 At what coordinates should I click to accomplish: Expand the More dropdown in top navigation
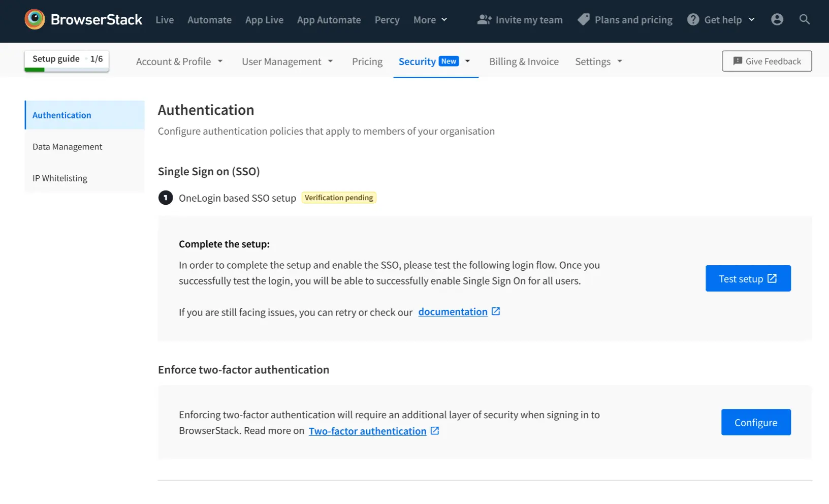pos(430,20)
